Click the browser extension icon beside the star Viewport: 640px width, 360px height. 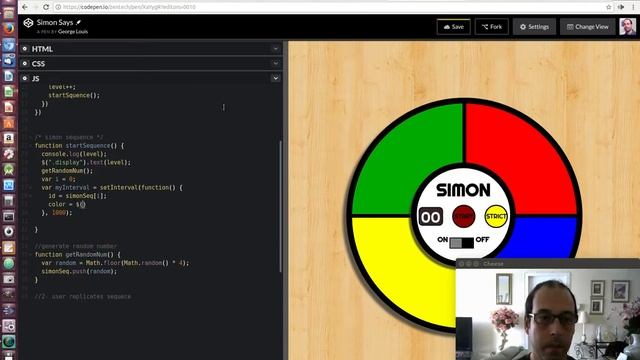(621, 7)
